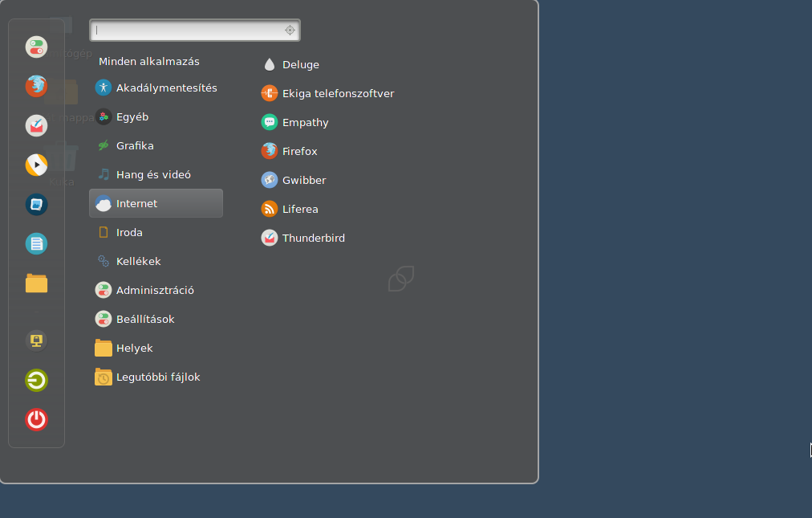812x518 pixels.
Task: Click the Liferea RSS feed icon
Action: point(270,209)
